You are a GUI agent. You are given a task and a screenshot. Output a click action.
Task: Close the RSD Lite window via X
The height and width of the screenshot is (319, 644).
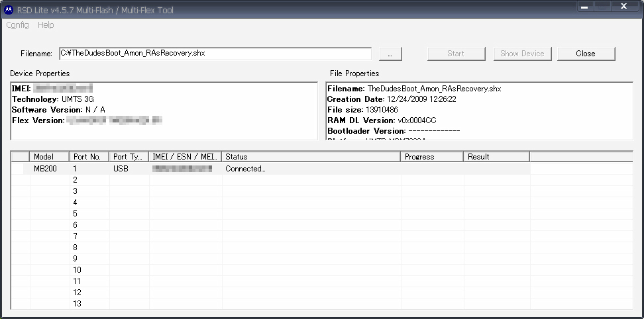pos(623,6)
